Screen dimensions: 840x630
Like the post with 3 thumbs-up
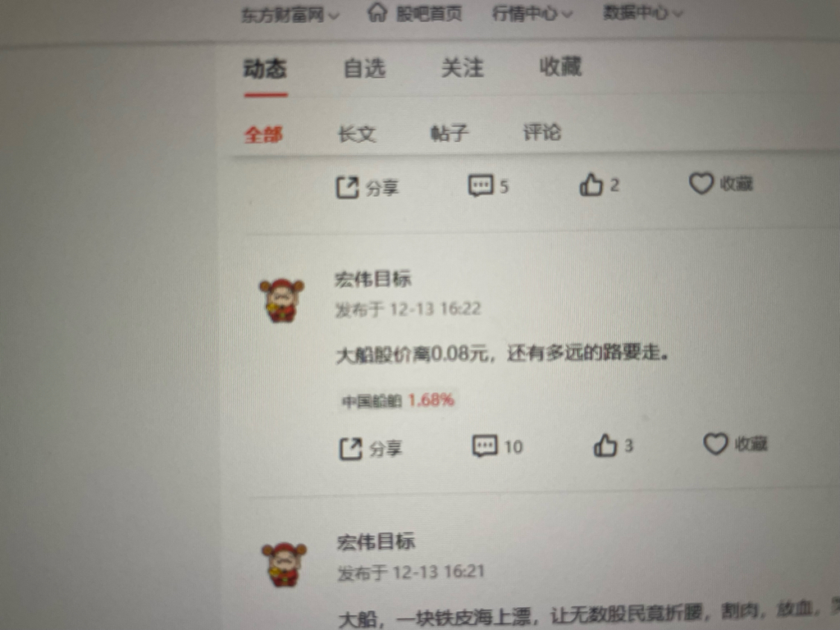tap(605, 445)
